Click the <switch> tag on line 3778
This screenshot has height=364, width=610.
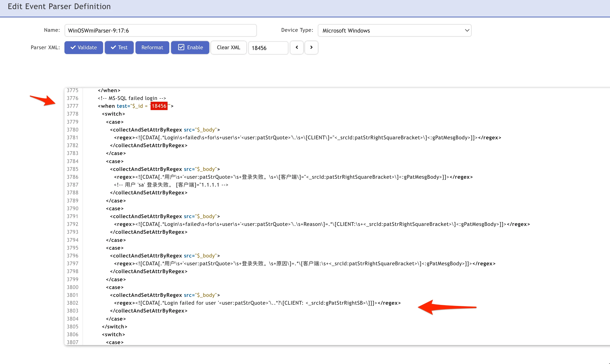(113, 114)
